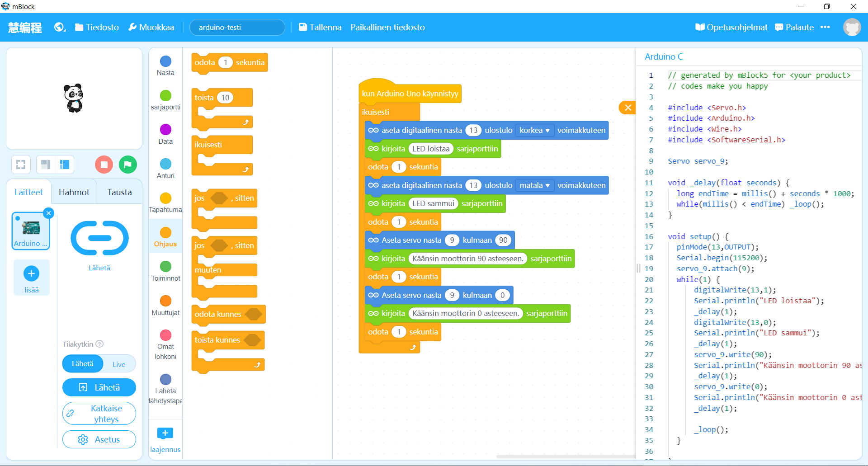Click the red stop button

(104, 165)
